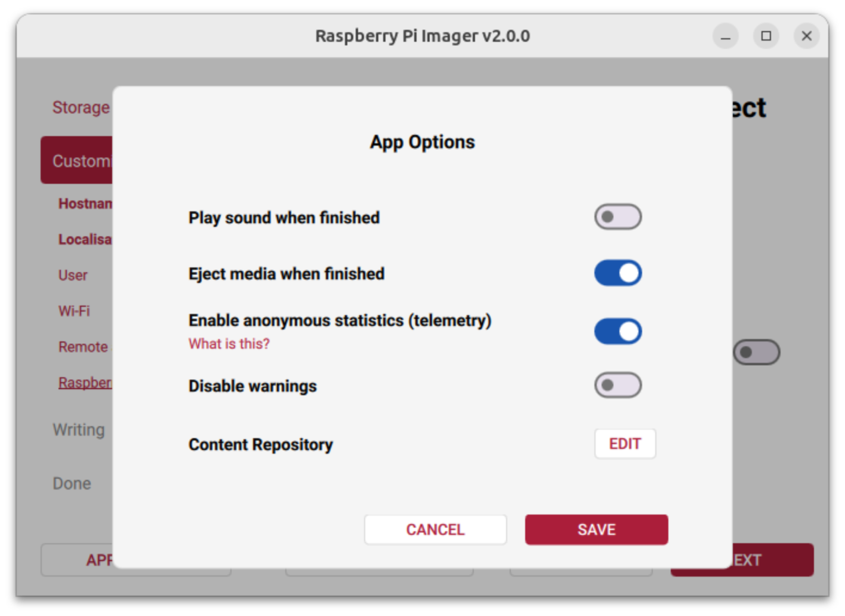
Task: Close the Raspberry Pi Imager window
Action: coord(806,36)
